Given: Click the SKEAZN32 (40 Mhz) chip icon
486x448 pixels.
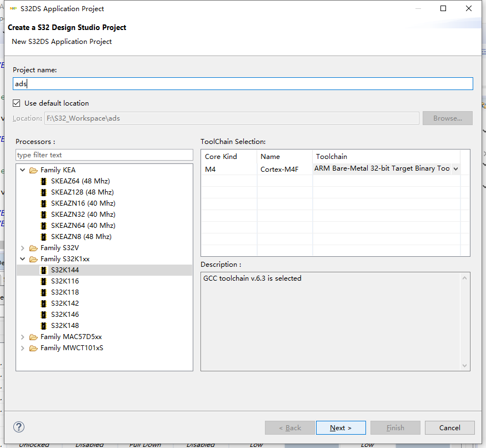Looking at the screenshot, I should pyautogui.click(x=44, y=215).
